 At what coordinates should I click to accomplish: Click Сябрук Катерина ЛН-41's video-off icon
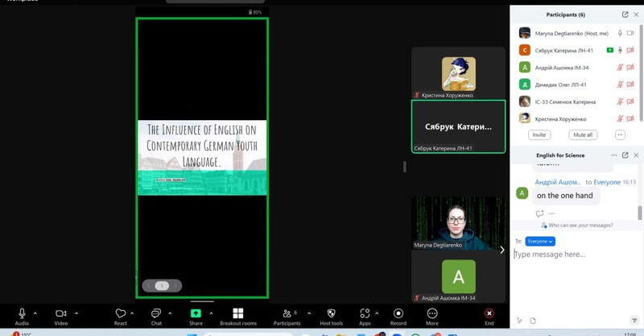pos(630,50)
